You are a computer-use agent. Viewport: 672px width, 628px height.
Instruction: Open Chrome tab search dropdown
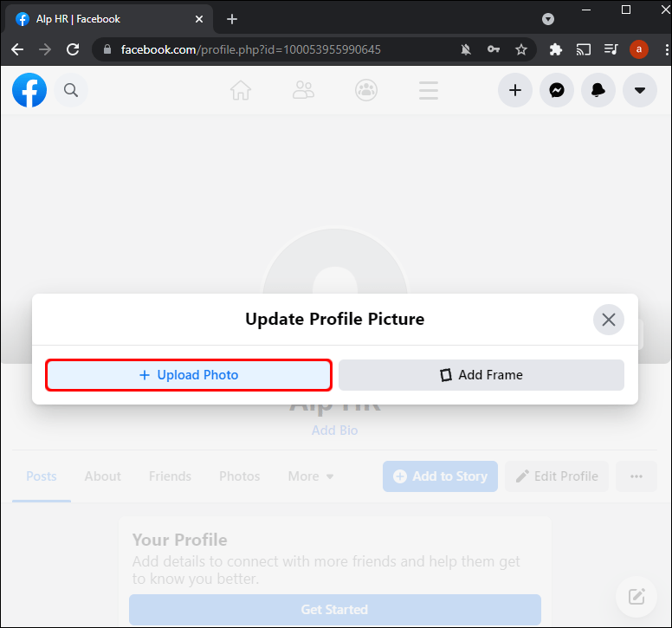[548, 18]
